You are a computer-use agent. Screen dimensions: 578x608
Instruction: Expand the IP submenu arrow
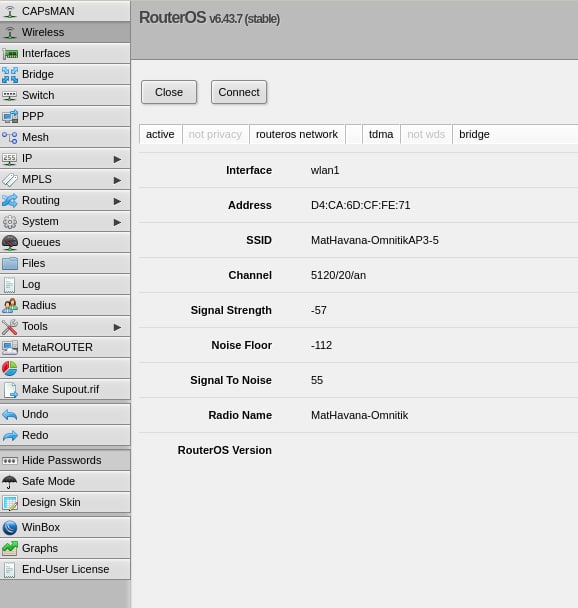coord(117,159)
